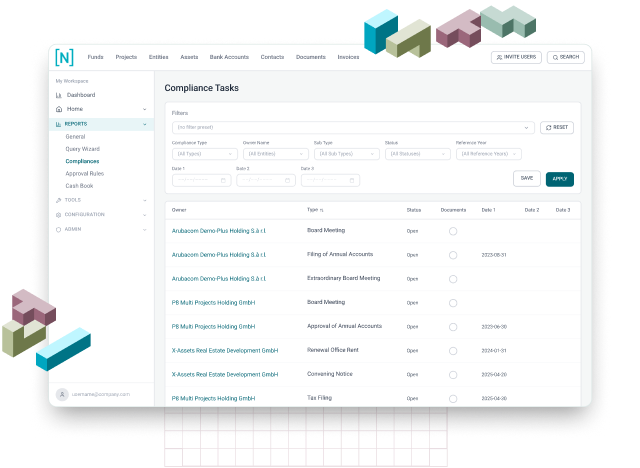This screenshot has height=468, width=640.
Task: Save the filter preset
Action: tap(527, 178)
